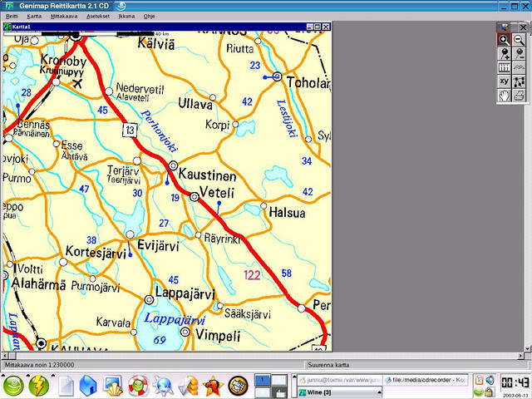Select the zoom out magnifier tool

[519, 40]
